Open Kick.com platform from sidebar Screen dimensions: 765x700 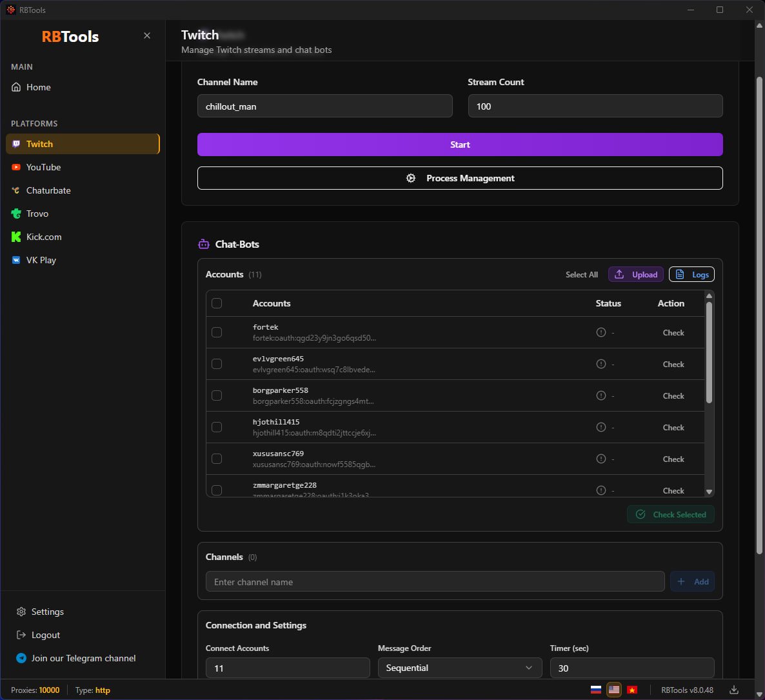44,237
